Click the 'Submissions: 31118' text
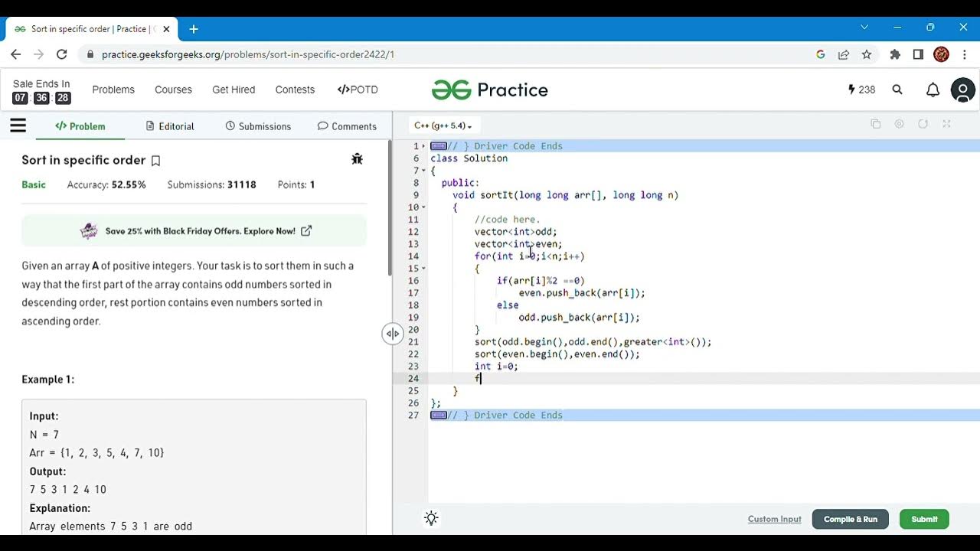980x551 pixels. 211,184
